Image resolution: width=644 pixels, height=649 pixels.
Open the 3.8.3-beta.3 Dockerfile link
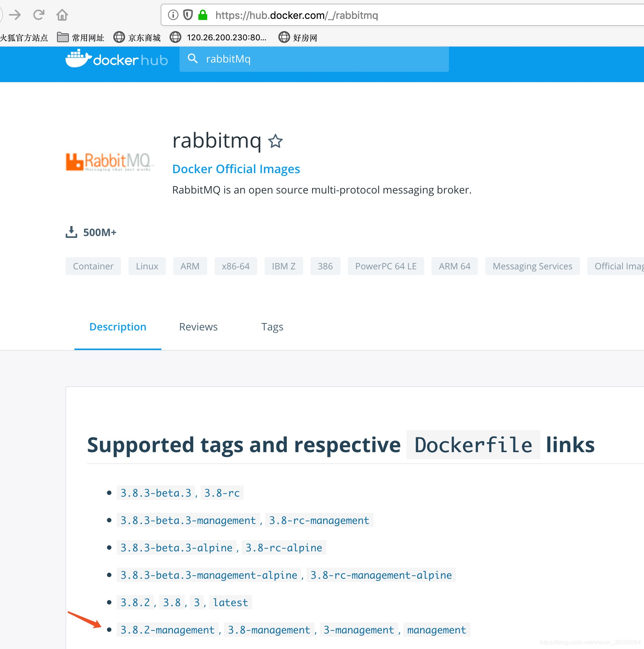pyautogui.click(x=156, y=493)
